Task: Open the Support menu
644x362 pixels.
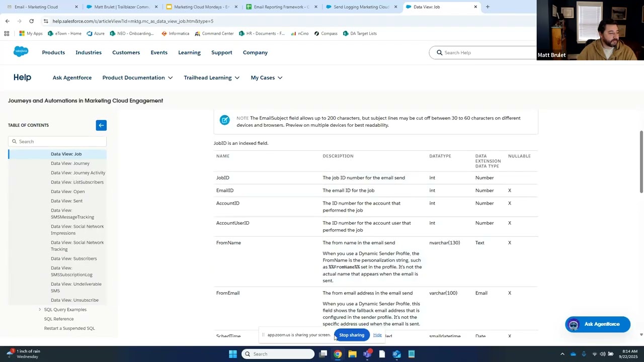Action: tap(222, 52)
